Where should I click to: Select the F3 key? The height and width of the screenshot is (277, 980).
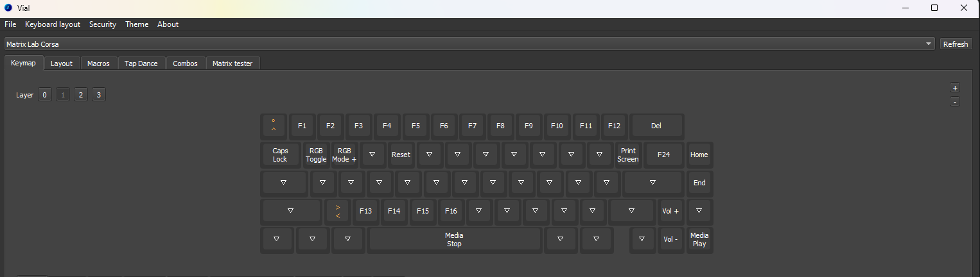point(358,126)
